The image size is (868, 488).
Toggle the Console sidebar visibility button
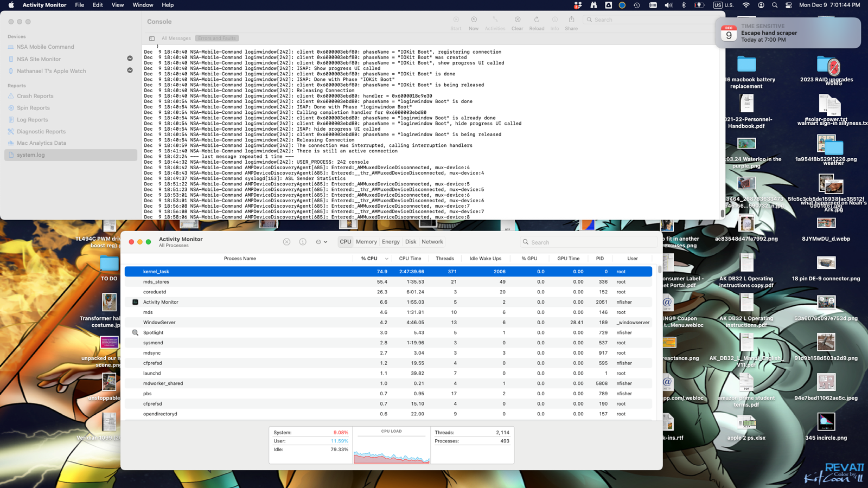click(152, 38)
